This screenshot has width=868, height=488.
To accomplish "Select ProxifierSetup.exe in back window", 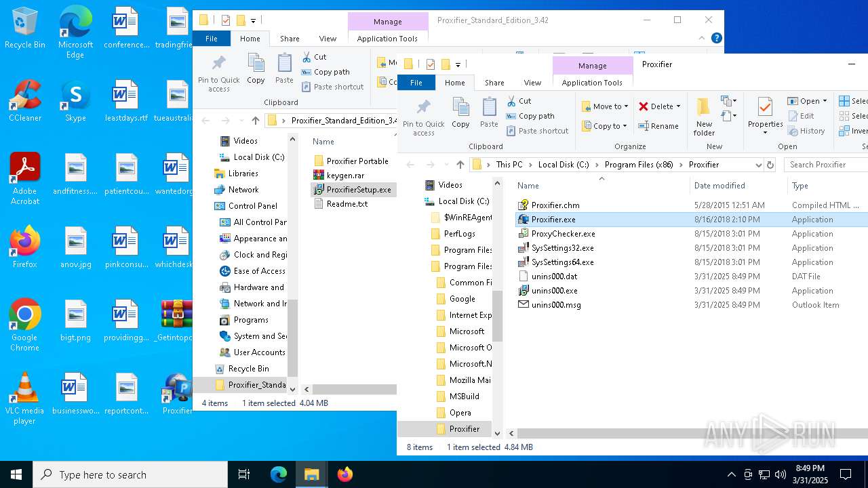I will [x=353, y=189].
